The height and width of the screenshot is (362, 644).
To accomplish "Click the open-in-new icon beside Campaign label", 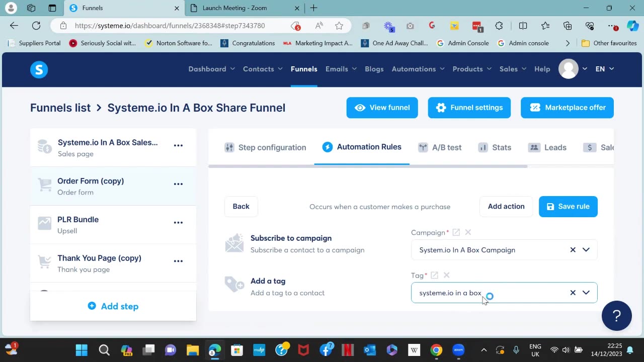I will coord(456,232).
